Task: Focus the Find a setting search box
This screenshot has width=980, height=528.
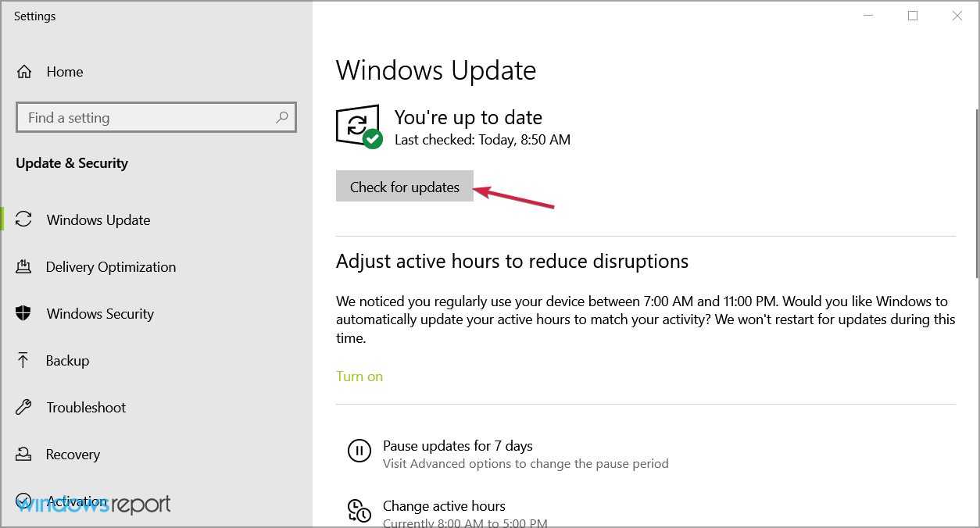Action: pyautogui.click(x=156, y=117)
